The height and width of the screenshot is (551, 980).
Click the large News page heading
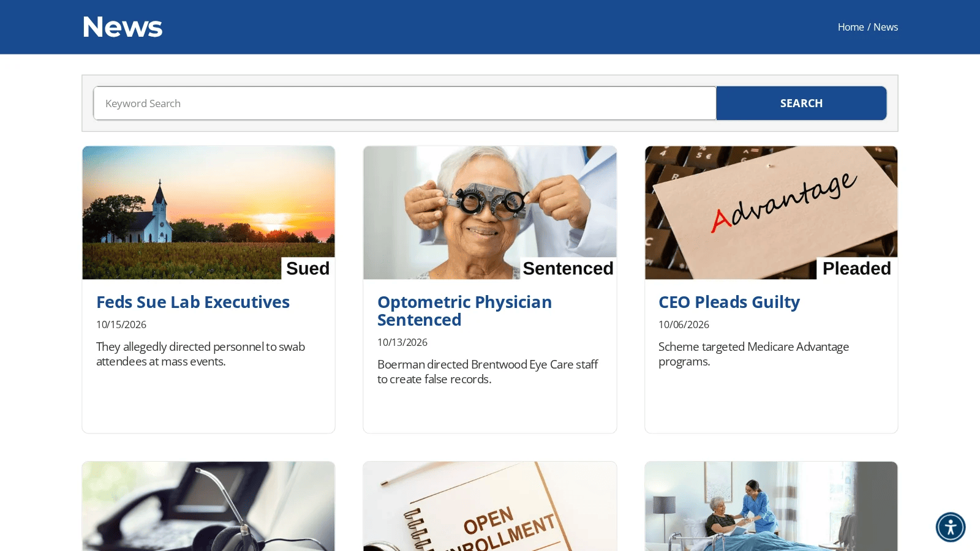123,27
